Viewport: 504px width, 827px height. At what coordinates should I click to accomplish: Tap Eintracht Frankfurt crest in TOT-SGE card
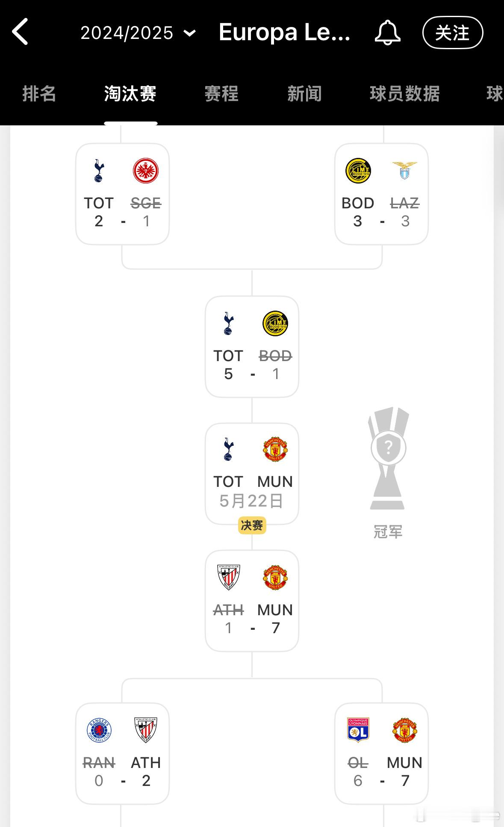146,171
